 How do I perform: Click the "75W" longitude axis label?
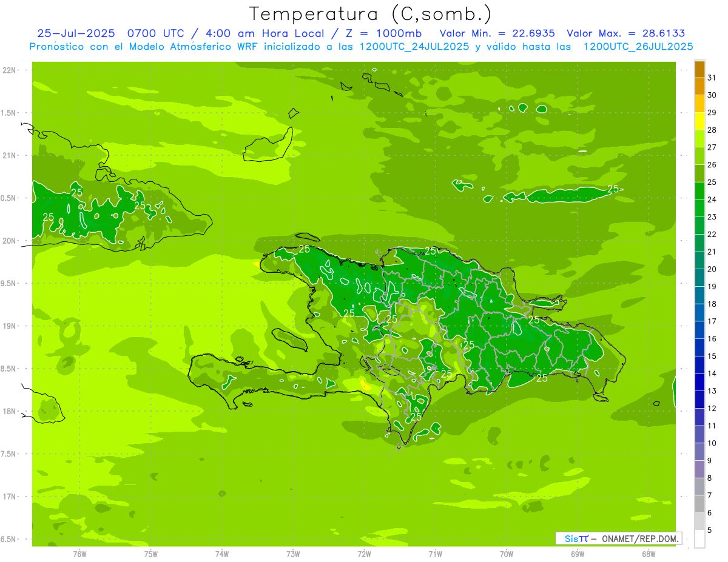[x=151, y=554]
